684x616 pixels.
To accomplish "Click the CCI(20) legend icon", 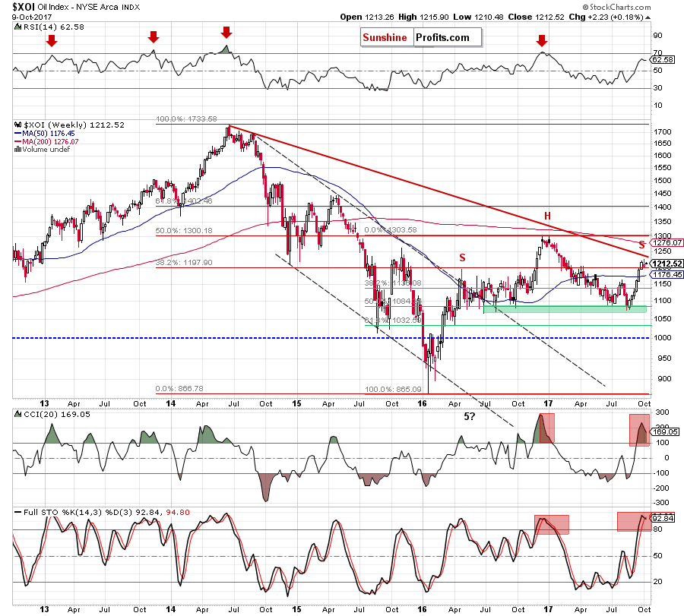I will click(x=18, y=414).
